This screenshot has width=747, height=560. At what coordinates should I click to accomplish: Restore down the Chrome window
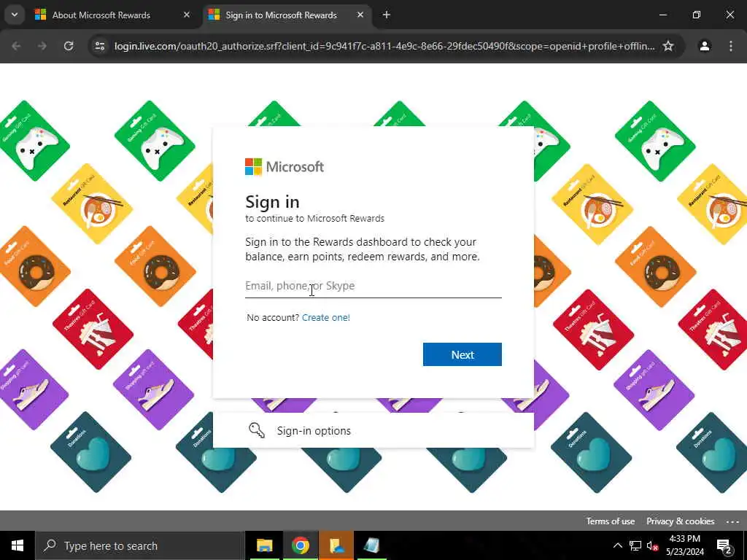[x=697, y=15]
